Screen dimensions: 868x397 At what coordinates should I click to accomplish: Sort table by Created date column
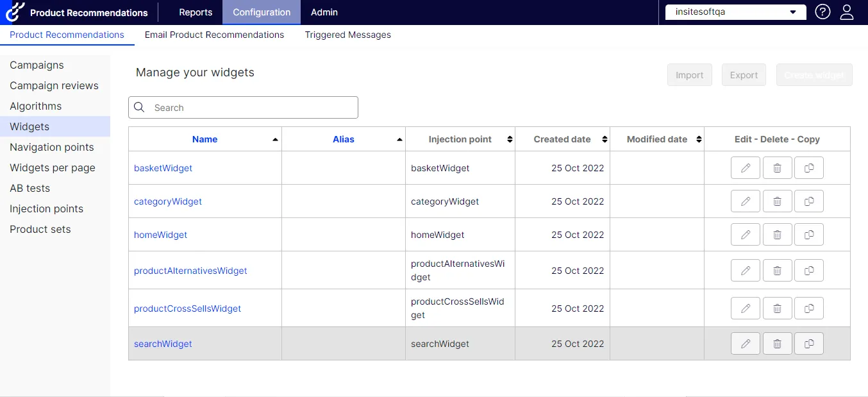pyautogui.click(x=562, y=139)
